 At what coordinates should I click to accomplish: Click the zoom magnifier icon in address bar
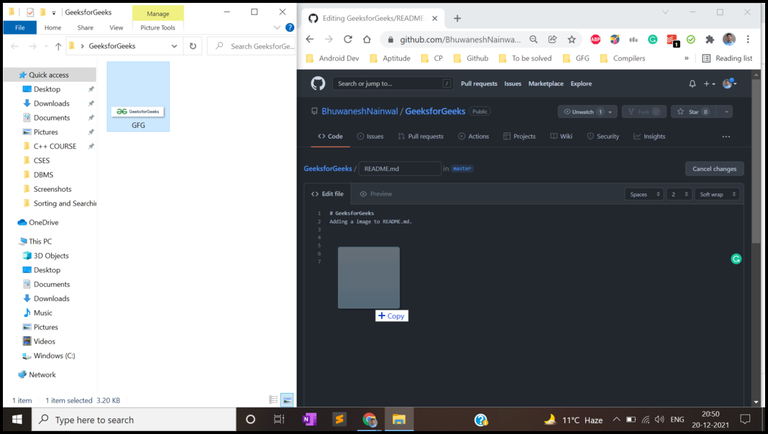coord(533,39)
